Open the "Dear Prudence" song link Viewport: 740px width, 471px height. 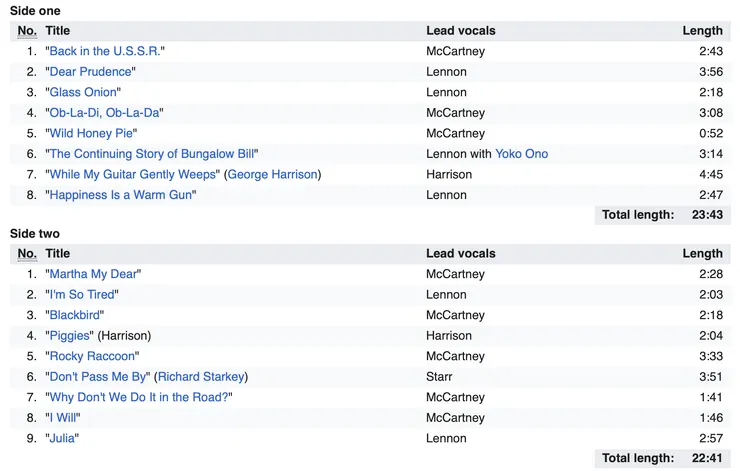click(91, 72)
